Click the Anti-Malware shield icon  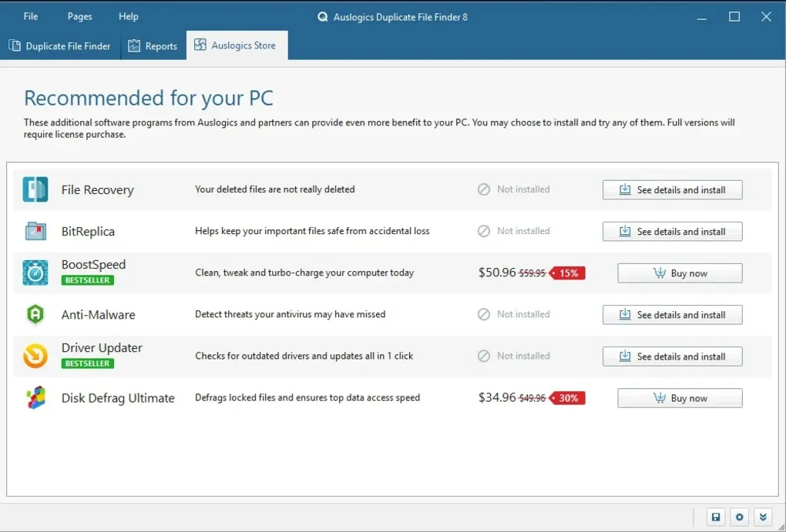(x=35, y=315)
